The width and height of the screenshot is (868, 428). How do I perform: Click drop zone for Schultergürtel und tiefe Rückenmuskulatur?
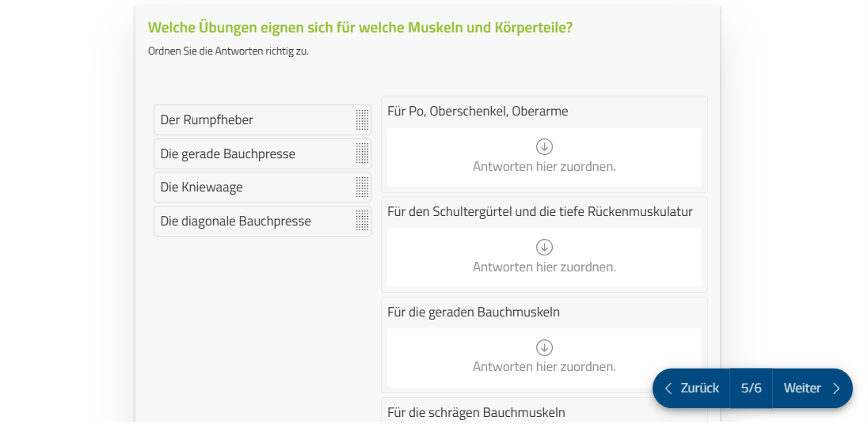pyautogui.click(x=544, y=258)
